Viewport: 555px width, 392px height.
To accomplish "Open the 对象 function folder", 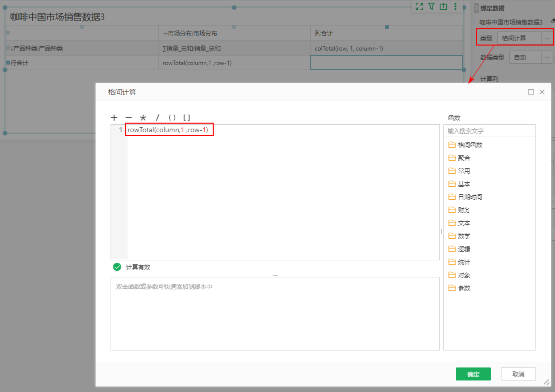I will 459,275.
